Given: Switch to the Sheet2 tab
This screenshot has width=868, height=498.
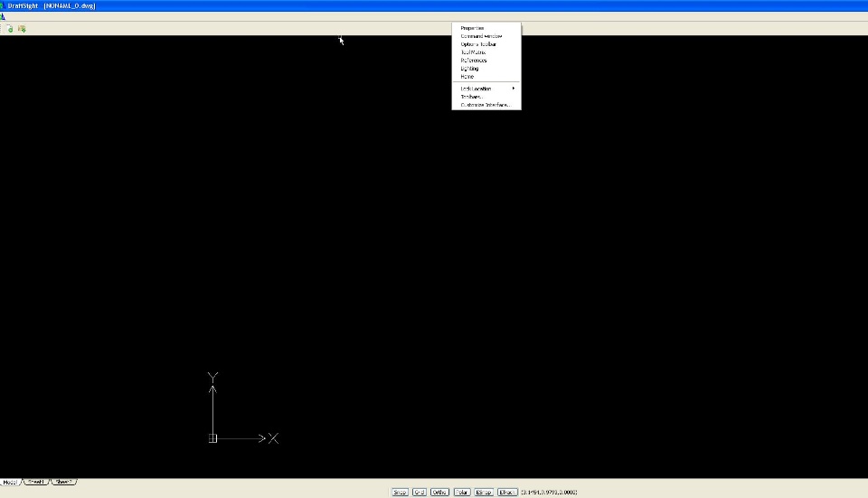Looking at the screenshot, I should pyautogui.click(x=63, y=482).
